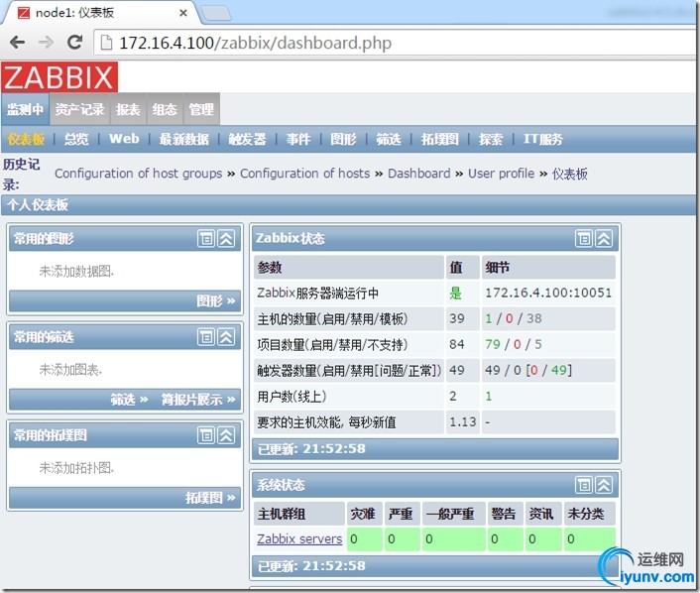Open Dashboard history link

(419, 174)
